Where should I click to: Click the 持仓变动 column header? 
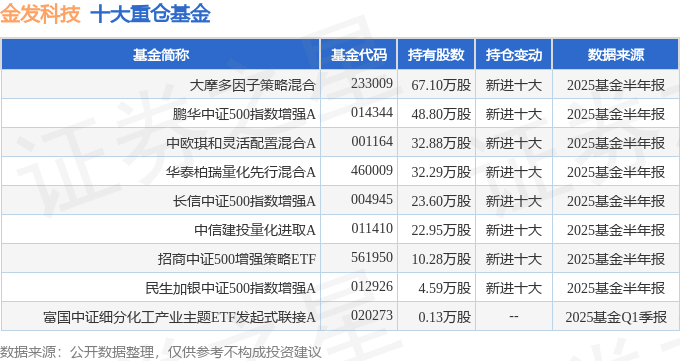pyautogui.click(x=513, y=55)
